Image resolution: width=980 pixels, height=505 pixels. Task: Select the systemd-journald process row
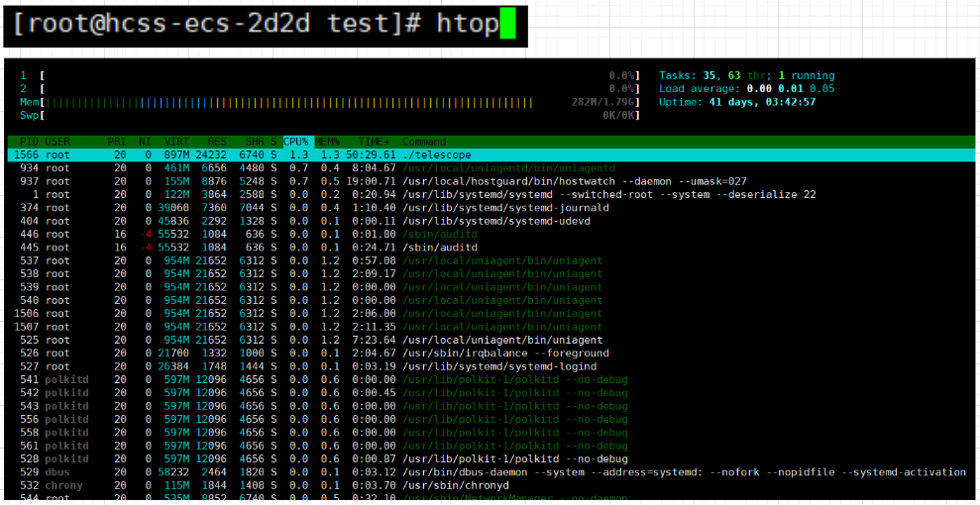pyautogui.click(x=491, y=208)
